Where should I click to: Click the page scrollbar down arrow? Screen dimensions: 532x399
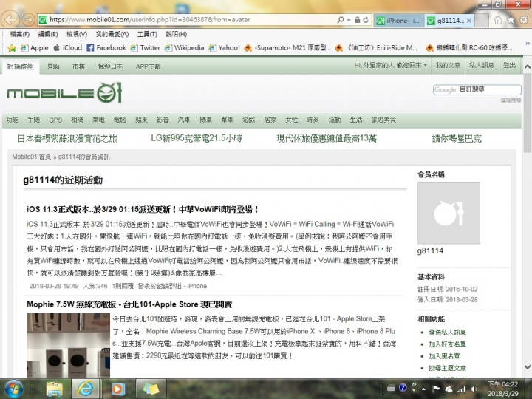tap(528, 366)
